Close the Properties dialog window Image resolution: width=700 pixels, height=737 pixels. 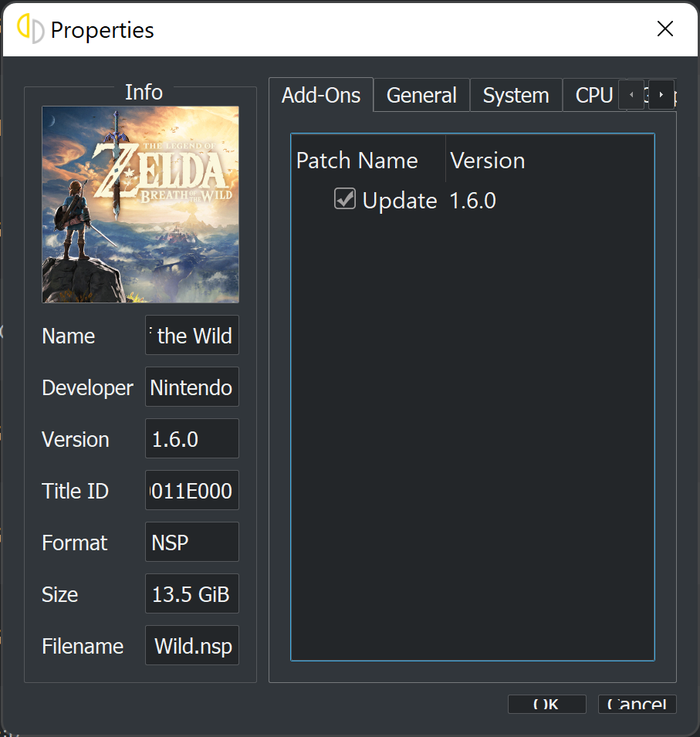(x=664, y=29)
